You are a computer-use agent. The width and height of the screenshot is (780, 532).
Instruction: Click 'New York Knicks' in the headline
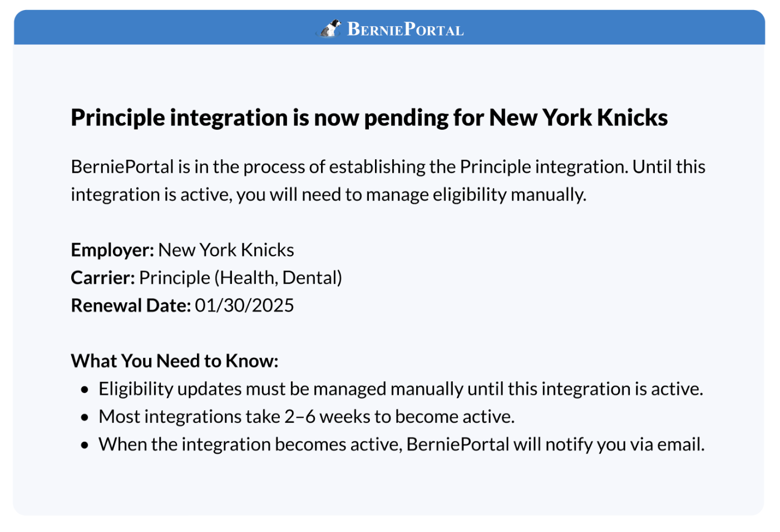click(579, 117)
